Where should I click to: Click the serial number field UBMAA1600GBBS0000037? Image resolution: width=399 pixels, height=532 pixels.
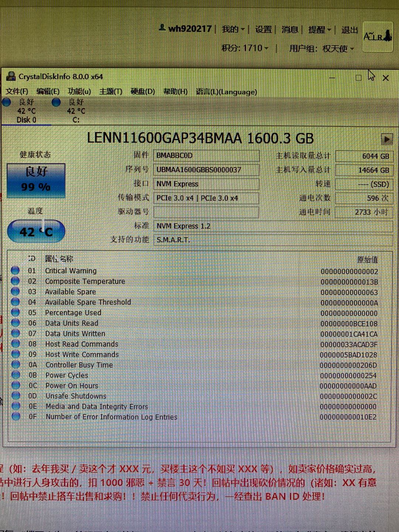206,170
